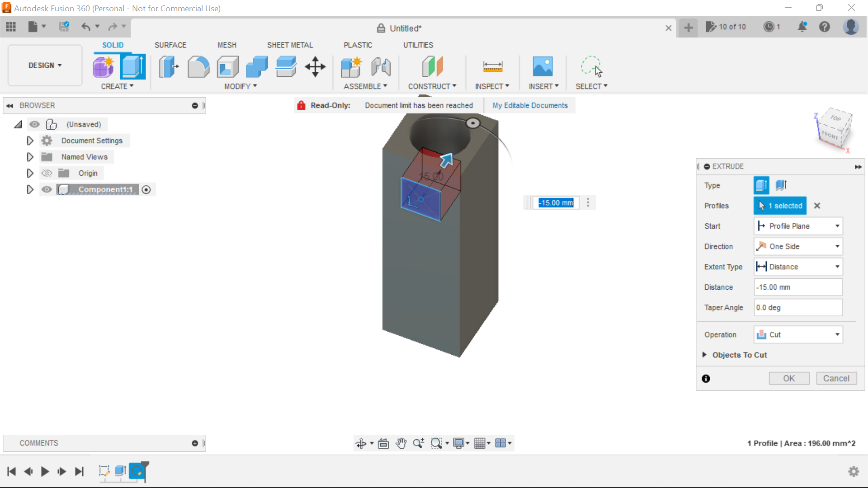The image size is (868, 488).
Task: Activate Component1:1 via its radio button
Action: click(x=146, y=190)
